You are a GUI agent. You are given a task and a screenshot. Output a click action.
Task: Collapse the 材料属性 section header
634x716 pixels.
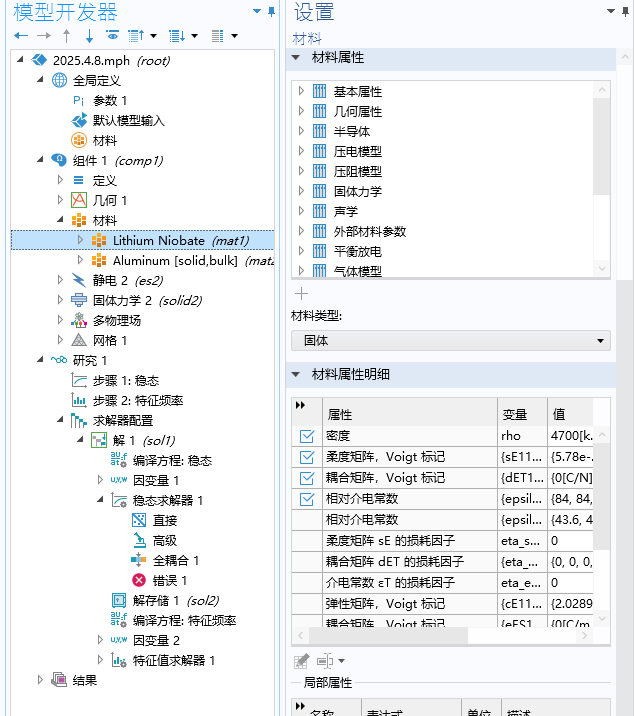tap(296, 58)
